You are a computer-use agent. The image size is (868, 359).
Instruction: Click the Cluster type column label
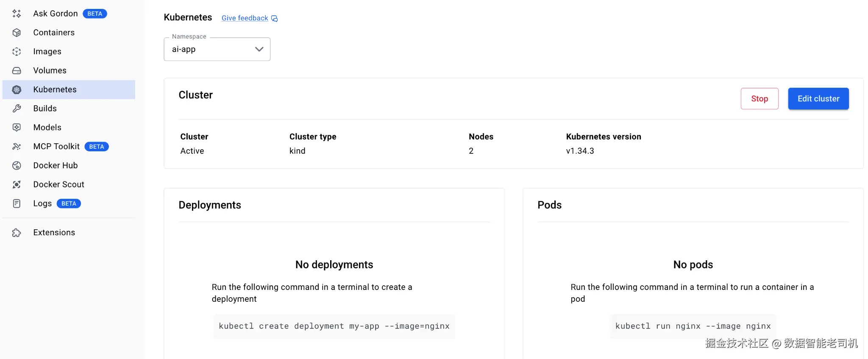[313, 136]
